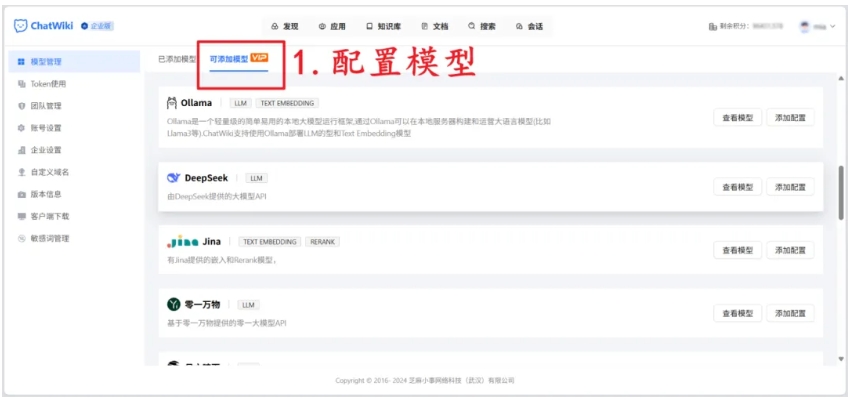Screen dimensions: 852x404
Task: Select 版本信息 in sidebar
Action: 74,194
